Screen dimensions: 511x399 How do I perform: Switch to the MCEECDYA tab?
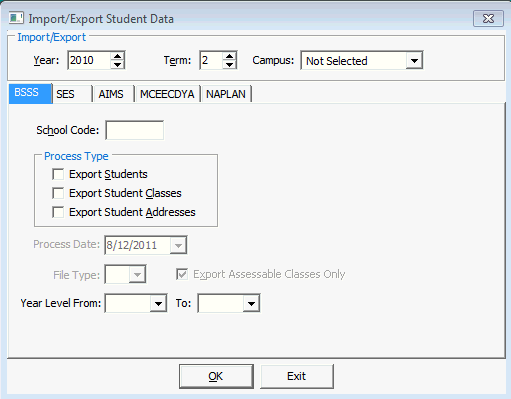tap(167, 94)
